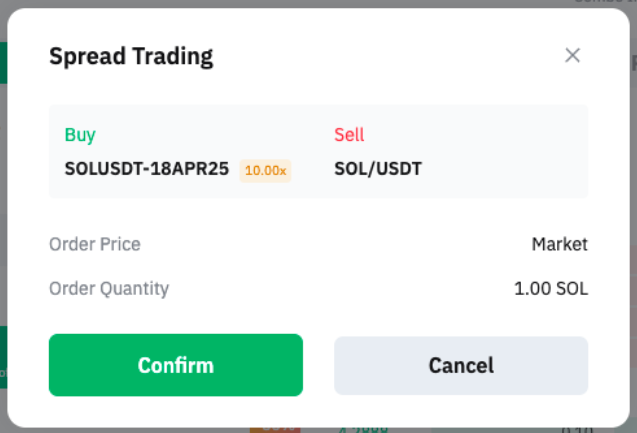Click the Spread Trading dialog title

pos(131,56)
